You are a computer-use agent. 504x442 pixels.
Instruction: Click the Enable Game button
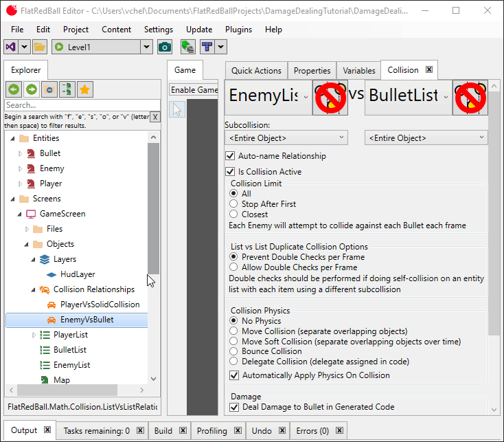pos(194,90)
